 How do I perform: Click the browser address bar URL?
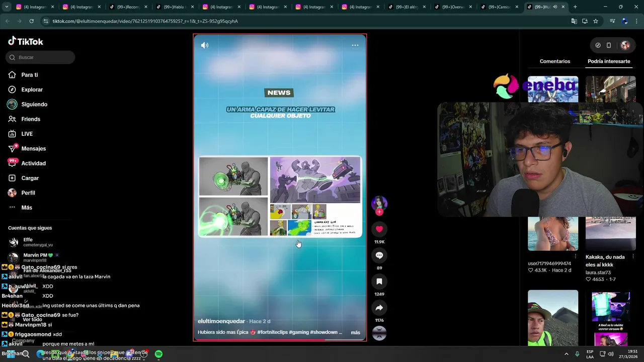pos(145,21)
